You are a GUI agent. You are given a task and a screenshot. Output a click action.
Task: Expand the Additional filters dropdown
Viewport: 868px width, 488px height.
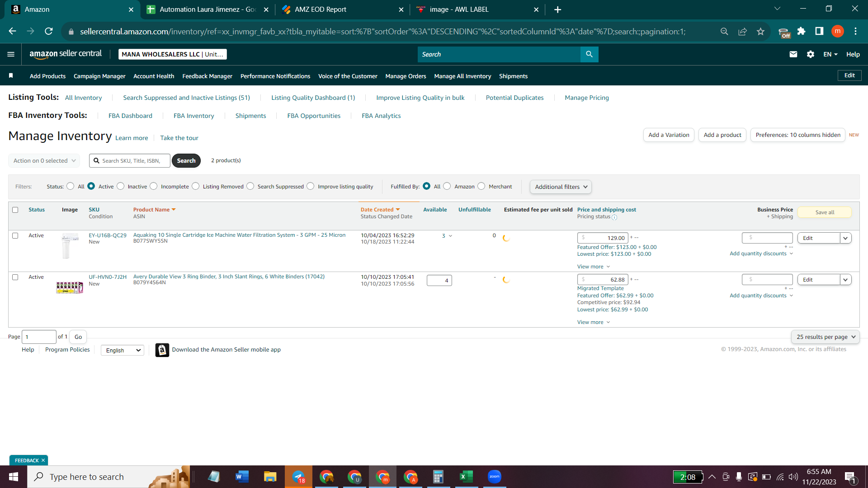pyautogui.click(x=561, y=187)
